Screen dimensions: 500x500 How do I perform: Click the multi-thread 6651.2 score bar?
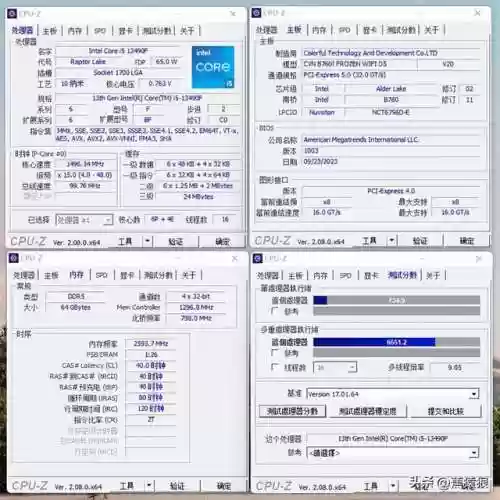(x=397, y=342)
